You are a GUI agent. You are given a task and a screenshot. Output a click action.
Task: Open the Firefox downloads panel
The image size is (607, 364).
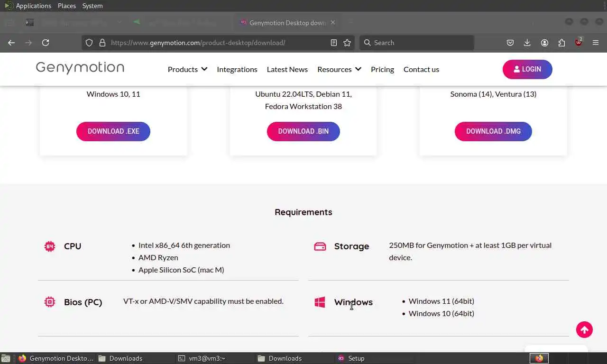coord(527,43)
